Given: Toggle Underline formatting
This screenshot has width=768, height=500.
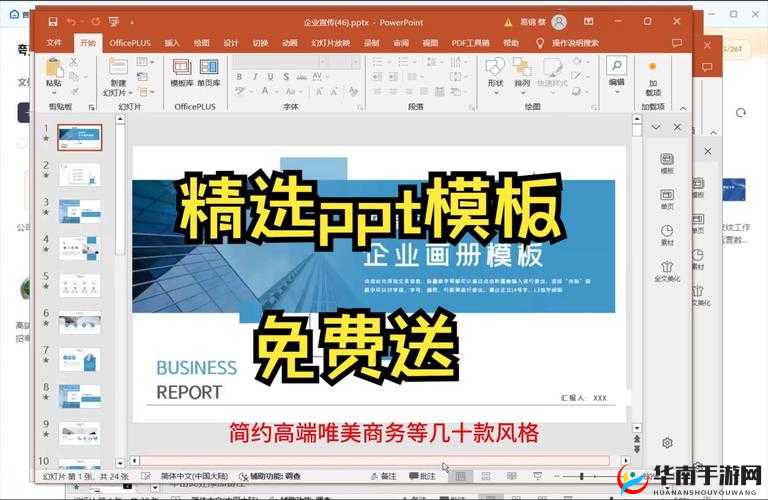Looking at the screenshot, I should (270, 77).
